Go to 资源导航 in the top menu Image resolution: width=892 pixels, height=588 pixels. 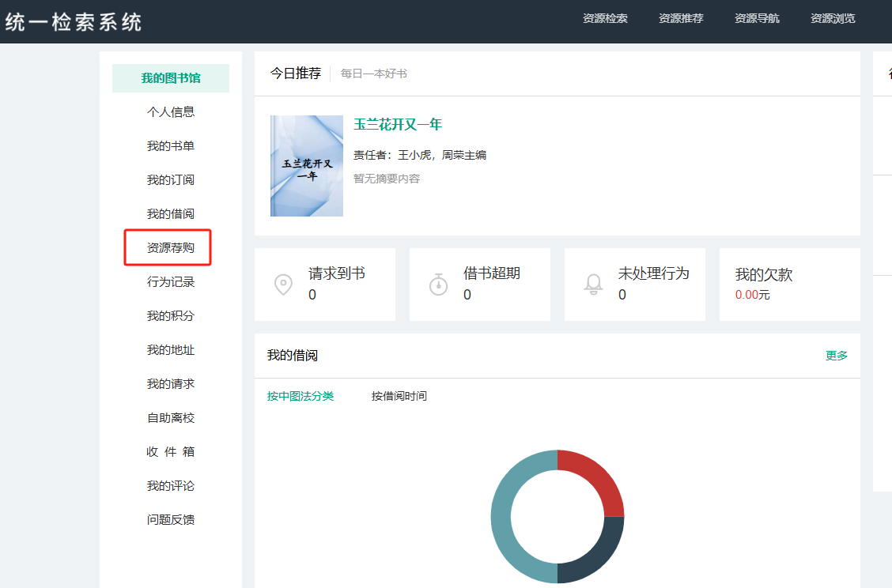[757, 18]
